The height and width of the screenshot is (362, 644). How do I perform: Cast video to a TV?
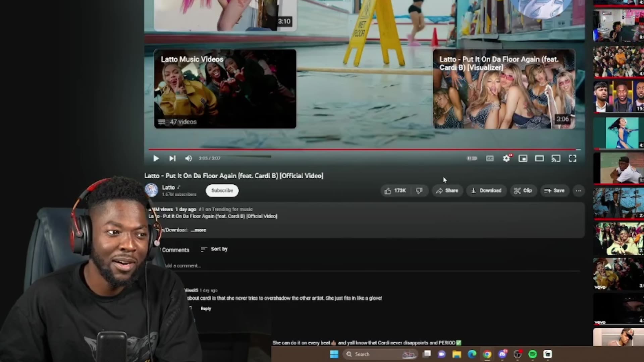556,158
